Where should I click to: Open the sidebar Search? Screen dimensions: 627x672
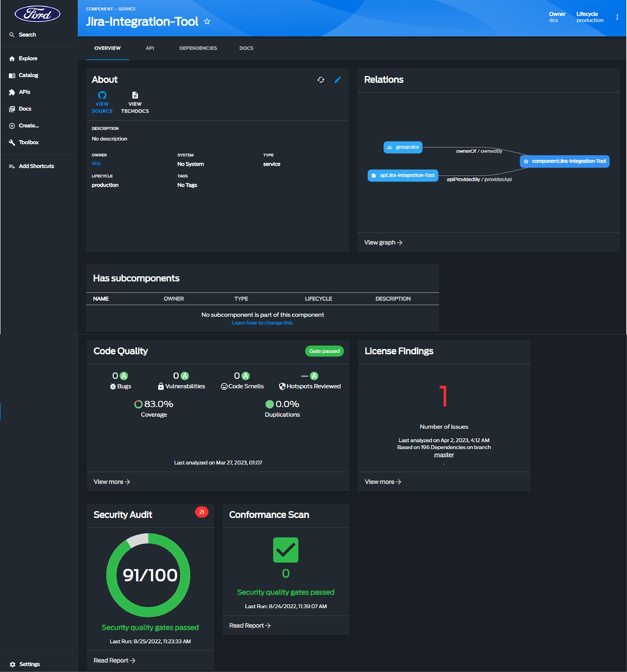click(x=23, y=35)
